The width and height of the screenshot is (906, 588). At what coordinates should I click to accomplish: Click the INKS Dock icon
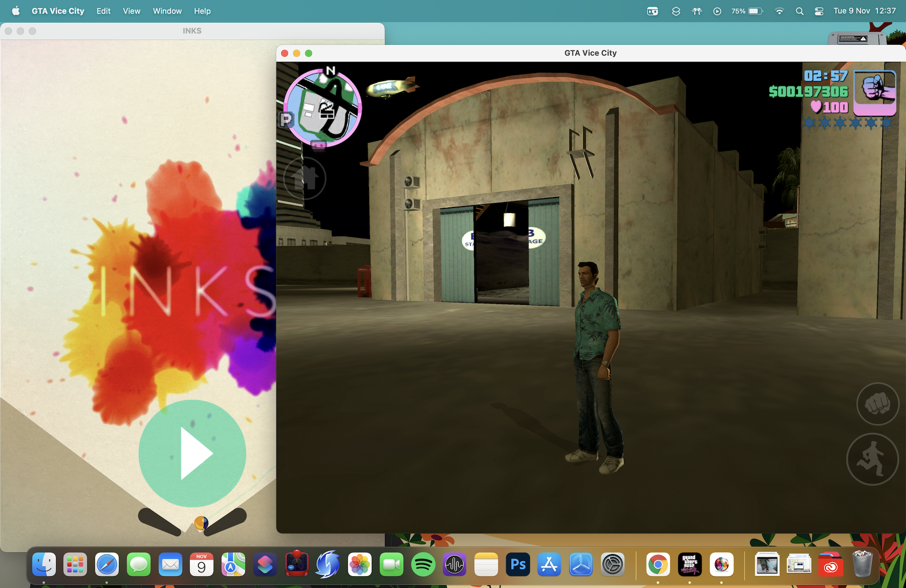[721, 564]
